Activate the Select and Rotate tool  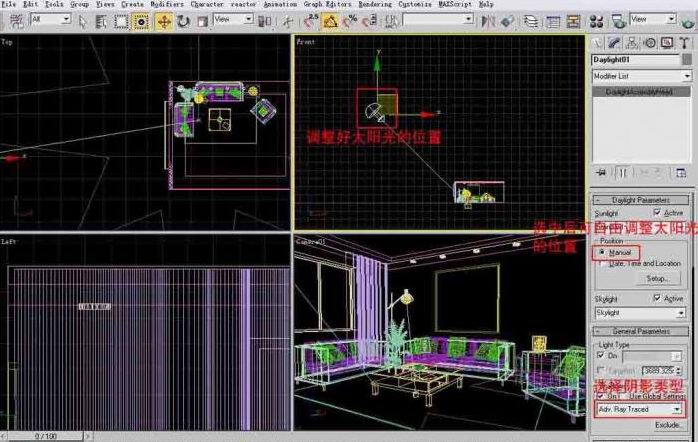(183, 21)
